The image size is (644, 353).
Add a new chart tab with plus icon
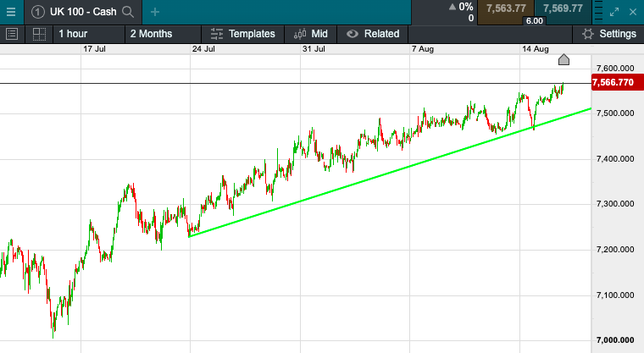click(x=154, y=12)
